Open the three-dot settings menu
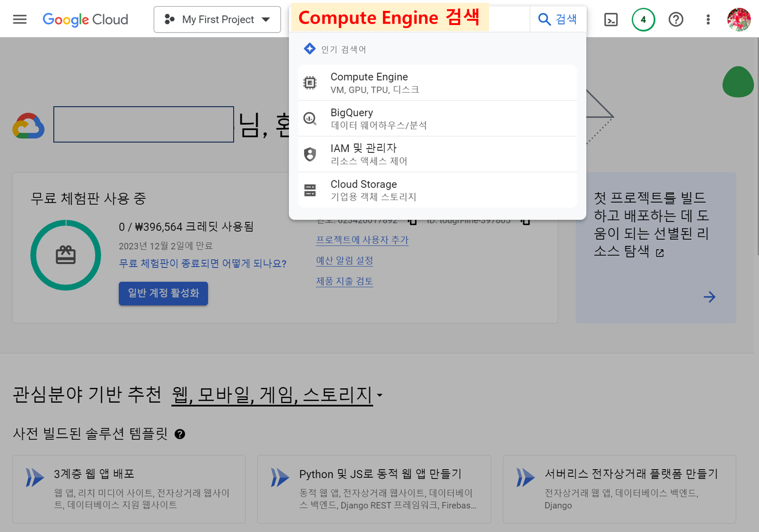Viewport: 759px width, 532px height. 708,19
